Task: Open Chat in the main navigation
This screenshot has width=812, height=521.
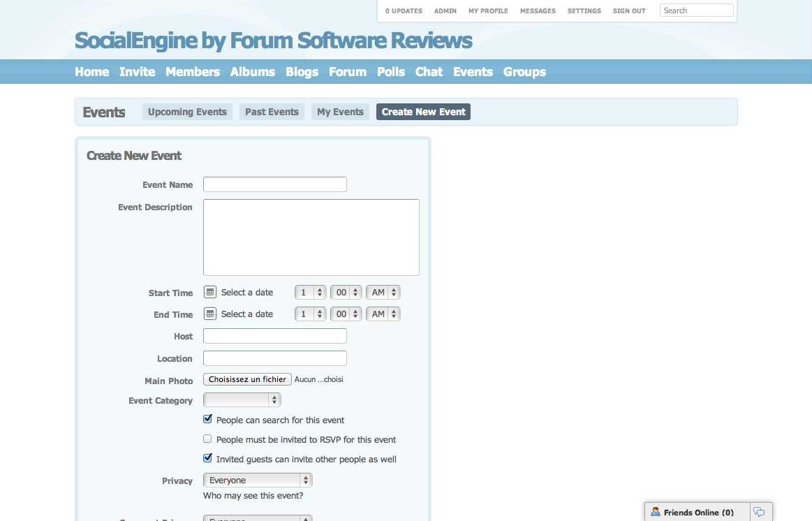Action: [429, 72]
